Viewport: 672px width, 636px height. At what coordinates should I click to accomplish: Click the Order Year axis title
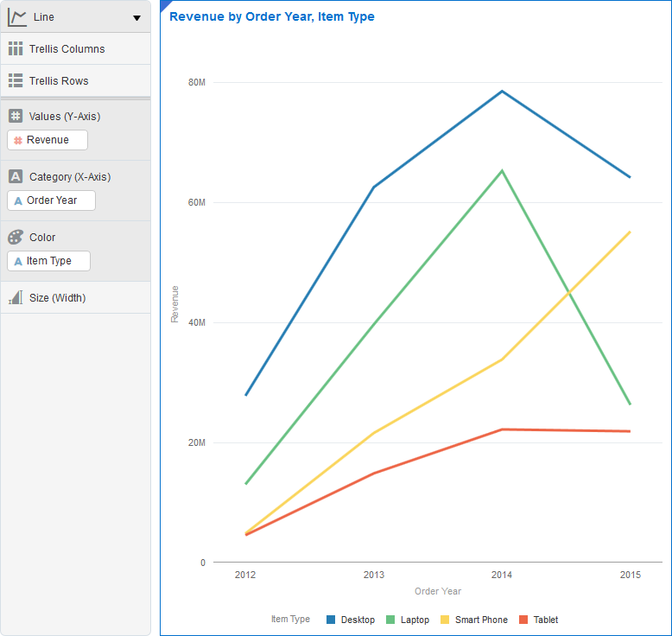[x=438, y=591]
